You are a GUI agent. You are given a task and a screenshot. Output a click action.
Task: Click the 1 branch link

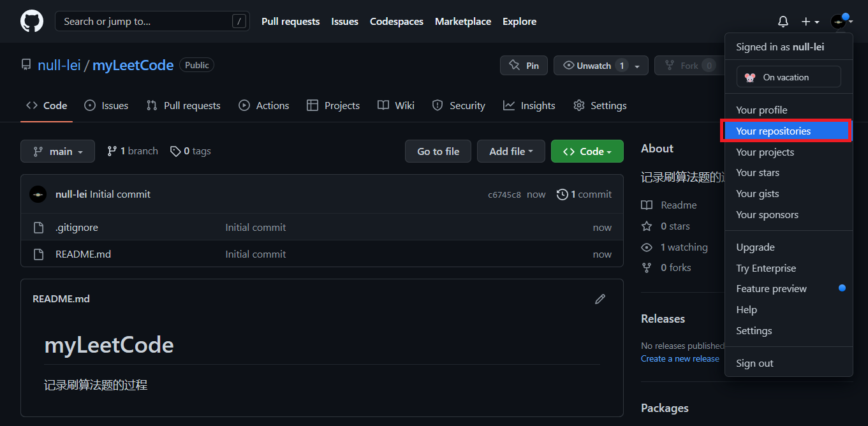(x=133, y=151)
